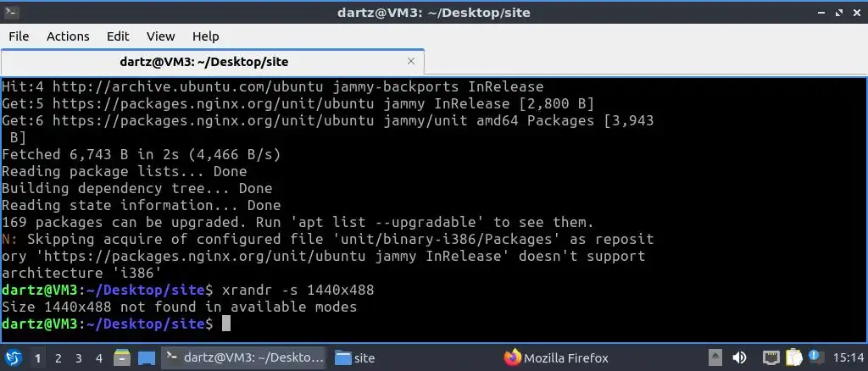Open the View menu

click(x=160, y=36)
